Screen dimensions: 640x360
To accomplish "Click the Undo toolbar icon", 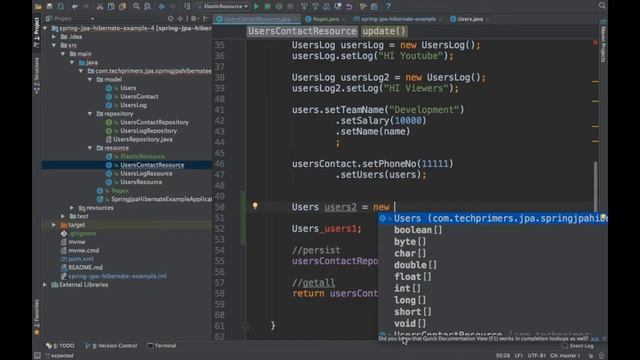I will tap(75, 6).
